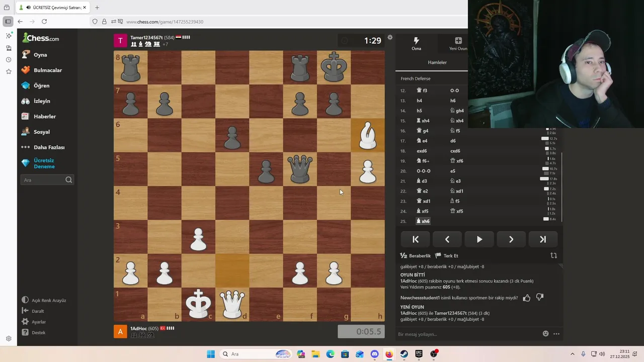Image resolution: width=644 pixels, height=362 pixels.
Task: Go back in browser
Action: click(x=20, y=22)
